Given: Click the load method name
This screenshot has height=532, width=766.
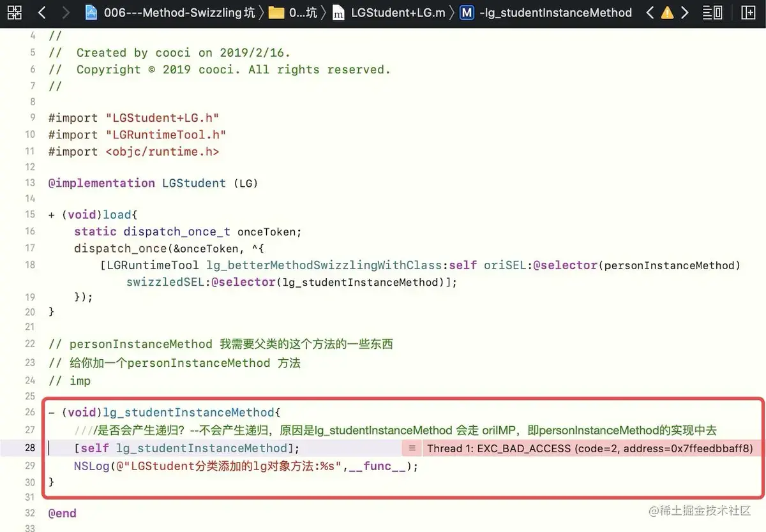Looking at the screenshot, I should coord(117,214).
